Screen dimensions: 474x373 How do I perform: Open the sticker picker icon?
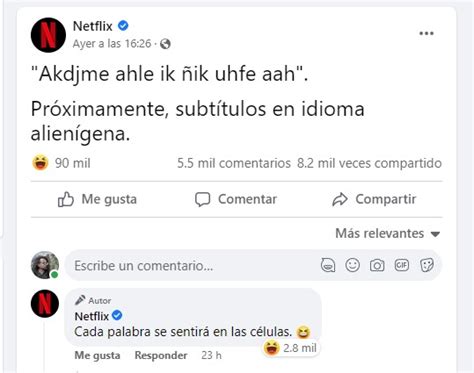coord(427,265)
